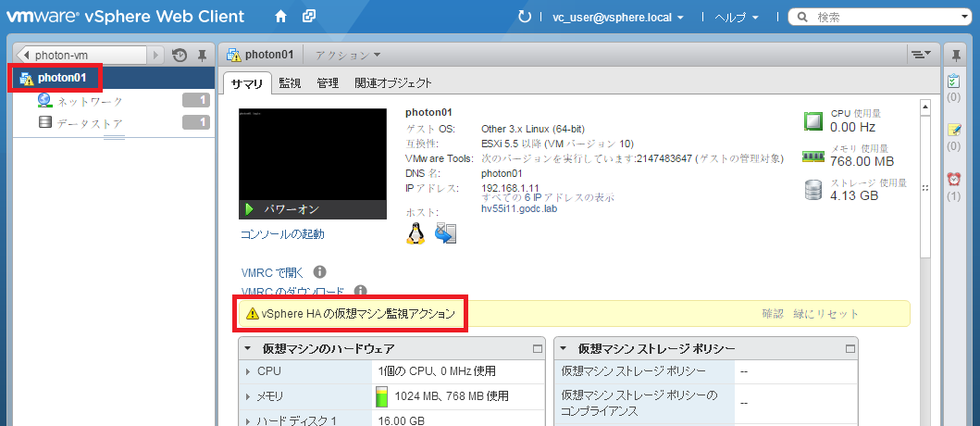Refresh the vSphere Web Client view

click(x=525, y=17)
